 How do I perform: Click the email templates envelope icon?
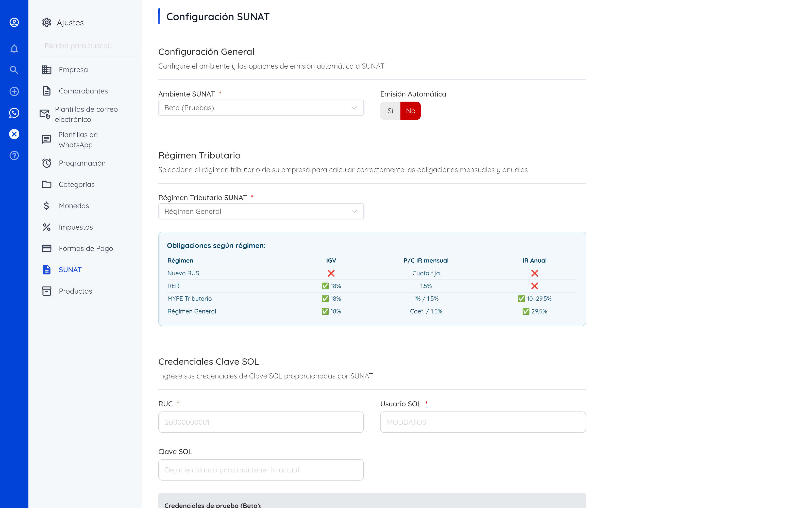click(x=45, y=114)
